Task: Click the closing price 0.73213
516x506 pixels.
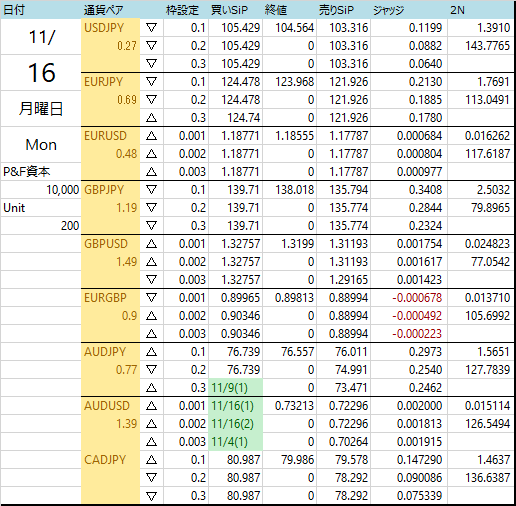Action: coord(295,406)
